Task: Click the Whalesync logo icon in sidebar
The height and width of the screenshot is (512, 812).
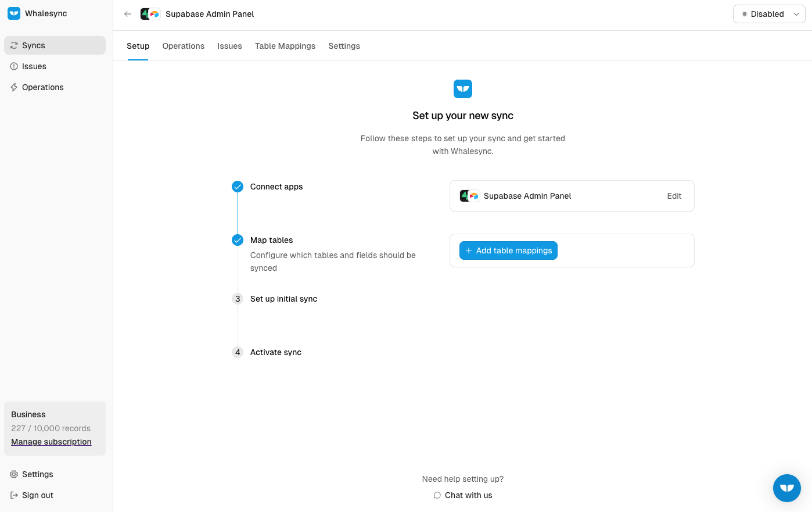Action: [x=13, y=13]
